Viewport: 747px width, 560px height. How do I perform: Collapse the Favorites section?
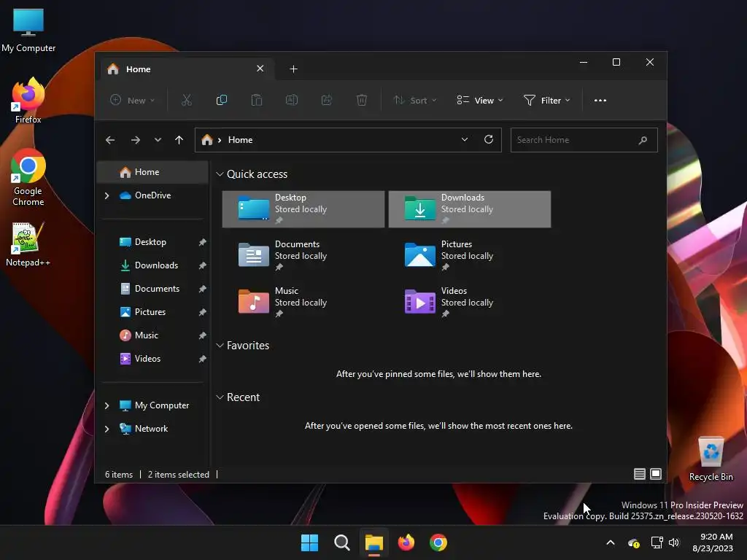(220, 346)
